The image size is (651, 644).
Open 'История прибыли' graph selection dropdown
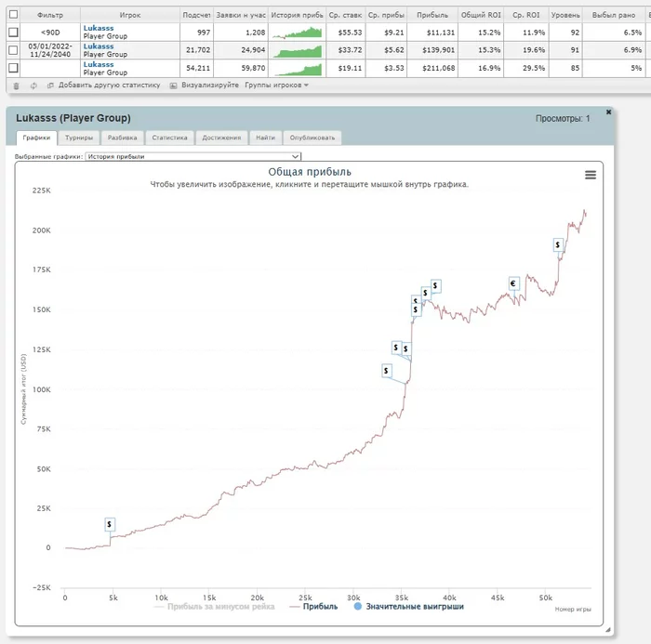[x=193, y=156]
